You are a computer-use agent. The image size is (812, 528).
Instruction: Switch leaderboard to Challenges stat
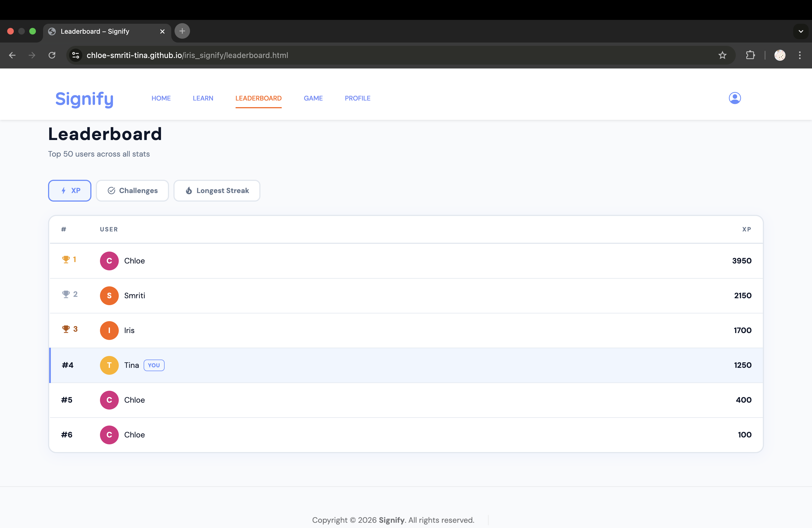(x=132, y=191)
